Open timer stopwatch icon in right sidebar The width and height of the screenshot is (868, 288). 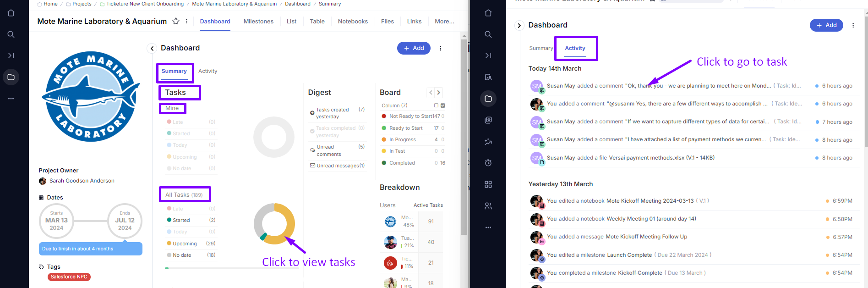(488, 163)
